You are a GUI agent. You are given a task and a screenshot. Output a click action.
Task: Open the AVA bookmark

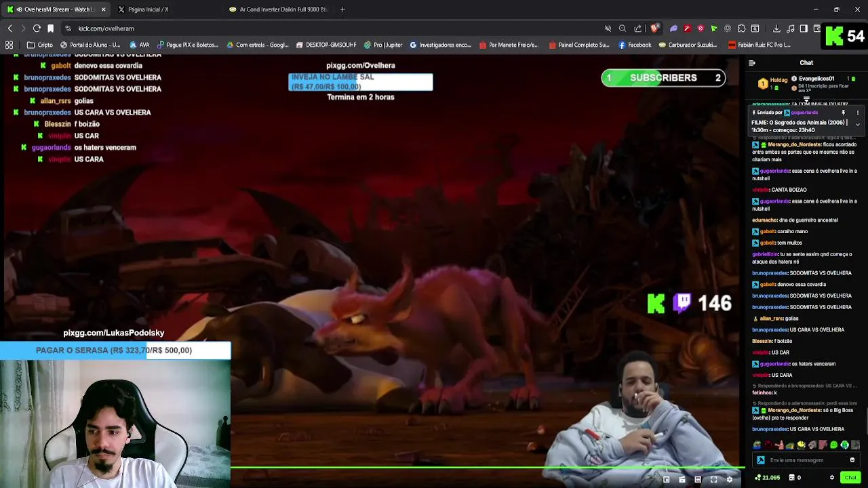(x=139, y=45)
